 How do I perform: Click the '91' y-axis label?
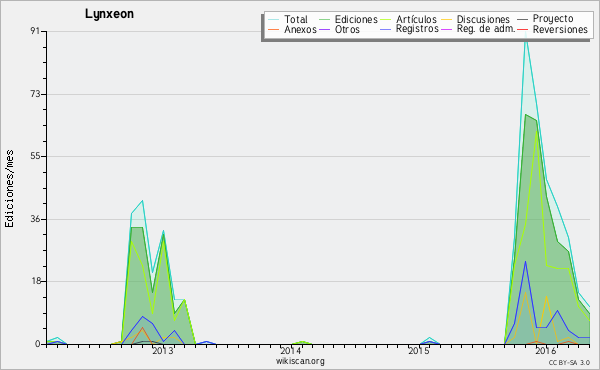click(x=36, y=31)
